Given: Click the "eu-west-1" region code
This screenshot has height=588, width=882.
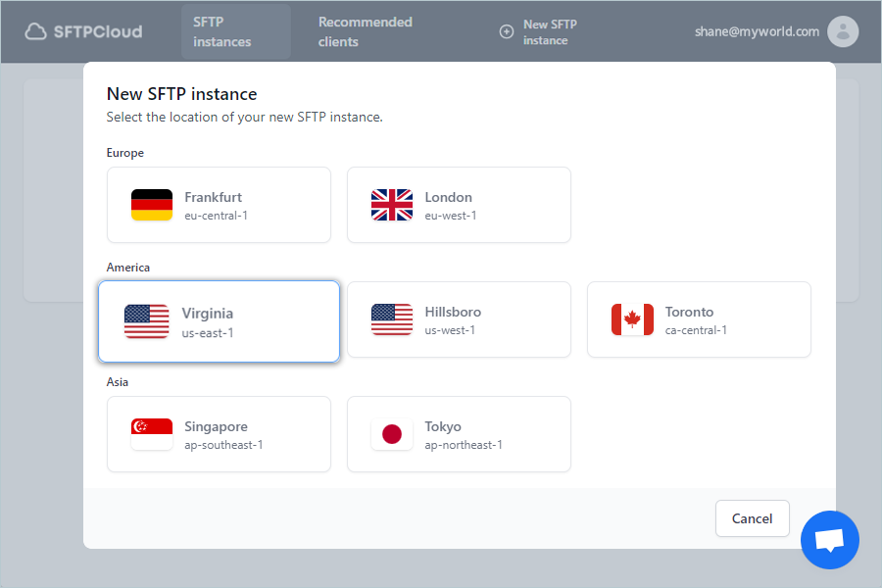Looking at the screenshot, I should [451, 216].
